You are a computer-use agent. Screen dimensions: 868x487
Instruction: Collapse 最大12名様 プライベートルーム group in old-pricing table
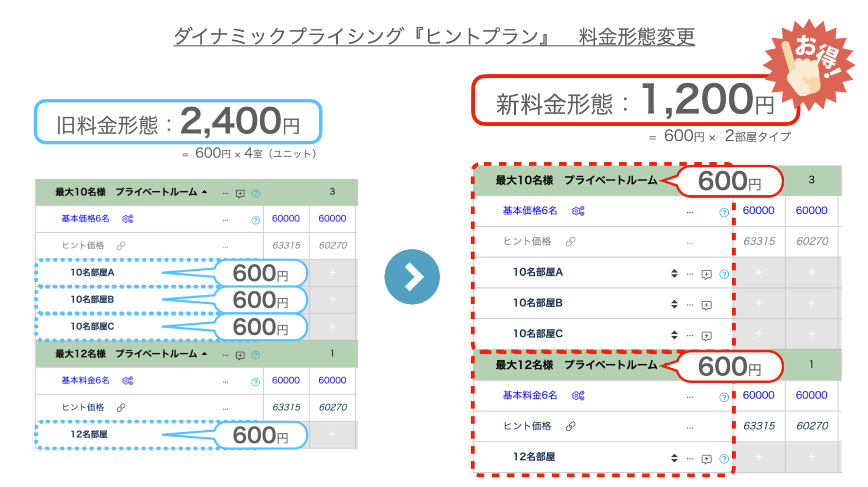click(205, 354)
